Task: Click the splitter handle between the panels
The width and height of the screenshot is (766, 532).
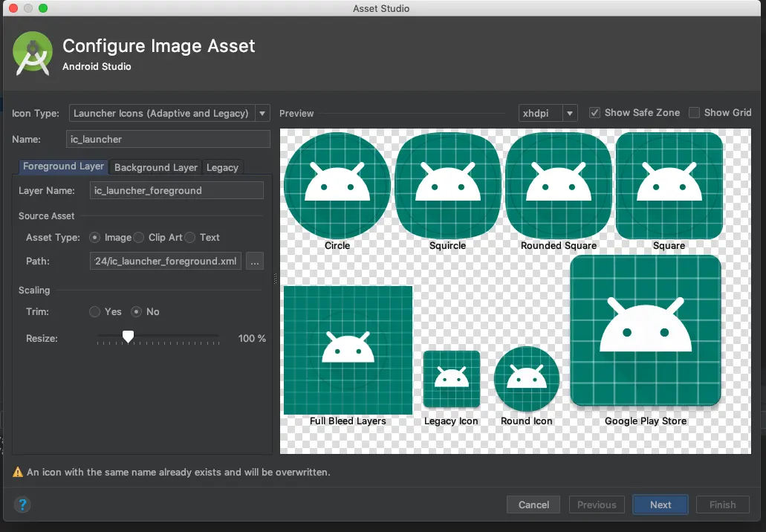Action: (275, 279)
